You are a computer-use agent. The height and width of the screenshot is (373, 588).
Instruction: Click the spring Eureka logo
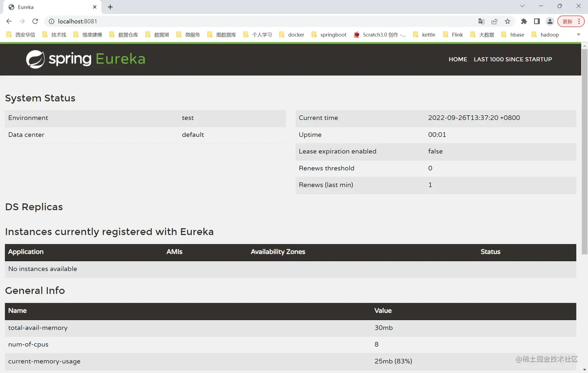[86, 59]
